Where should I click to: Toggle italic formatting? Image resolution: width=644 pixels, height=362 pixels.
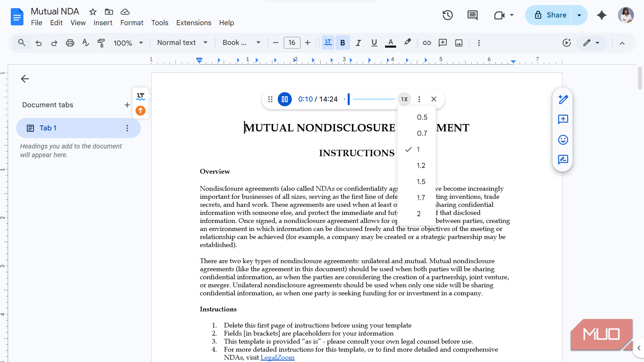click(x=358, y=43)
